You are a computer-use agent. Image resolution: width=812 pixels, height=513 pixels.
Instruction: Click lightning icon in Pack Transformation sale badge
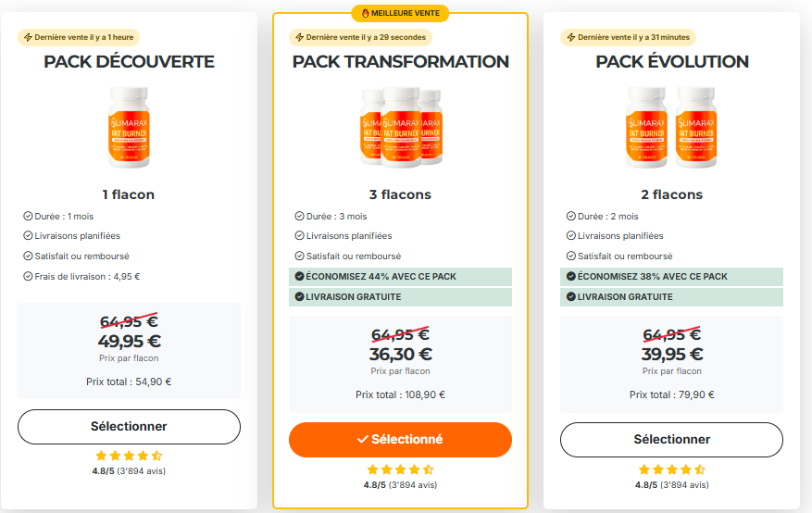point(299,38)
